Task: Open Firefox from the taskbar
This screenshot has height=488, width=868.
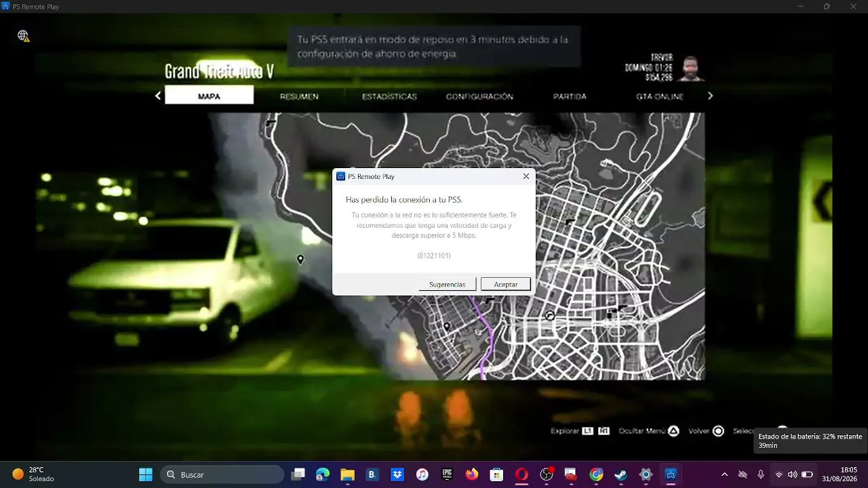Action: point(472,474)
